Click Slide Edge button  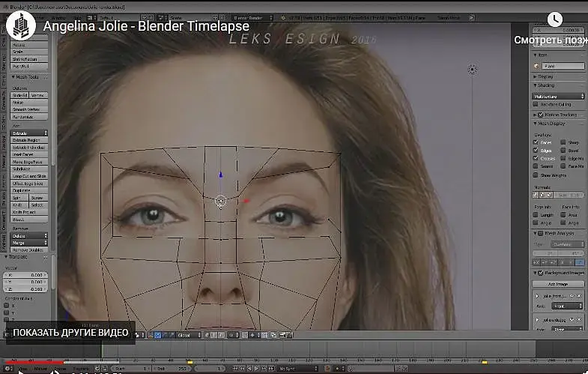(19, 95)
